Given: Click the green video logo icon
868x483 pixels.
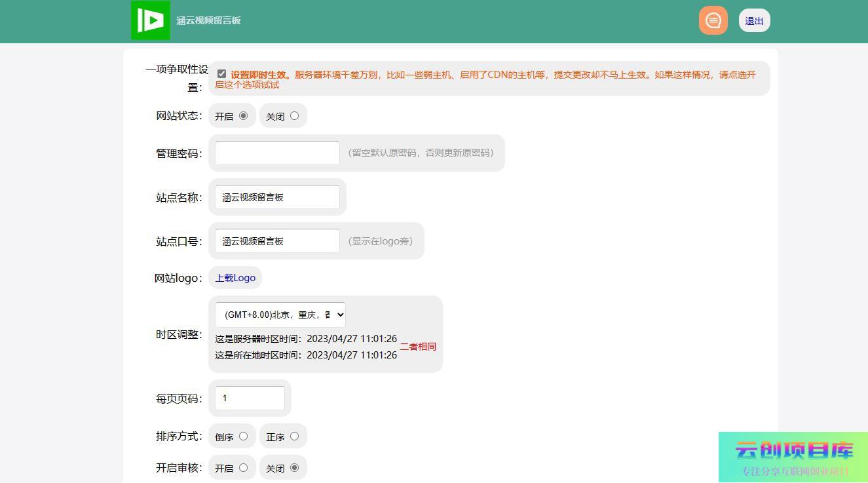Looking at the screenshot, I should [151, 20].
